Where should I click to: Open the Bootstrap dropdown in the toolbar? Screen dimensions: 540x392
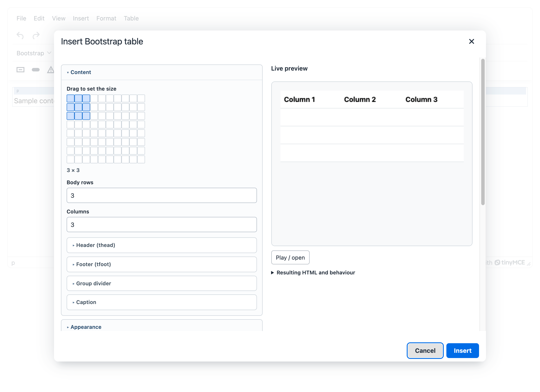click(x=34, y=53)
